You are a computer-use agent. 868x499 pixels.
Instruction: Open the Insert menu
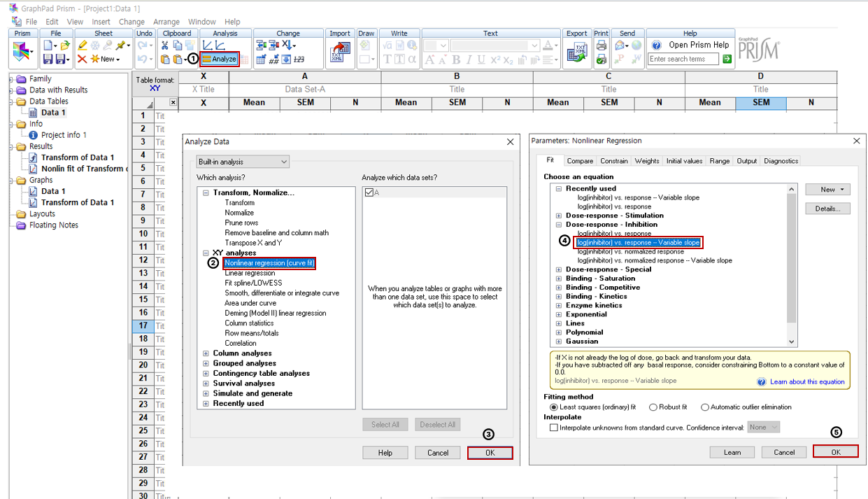[x=101, y=22]
